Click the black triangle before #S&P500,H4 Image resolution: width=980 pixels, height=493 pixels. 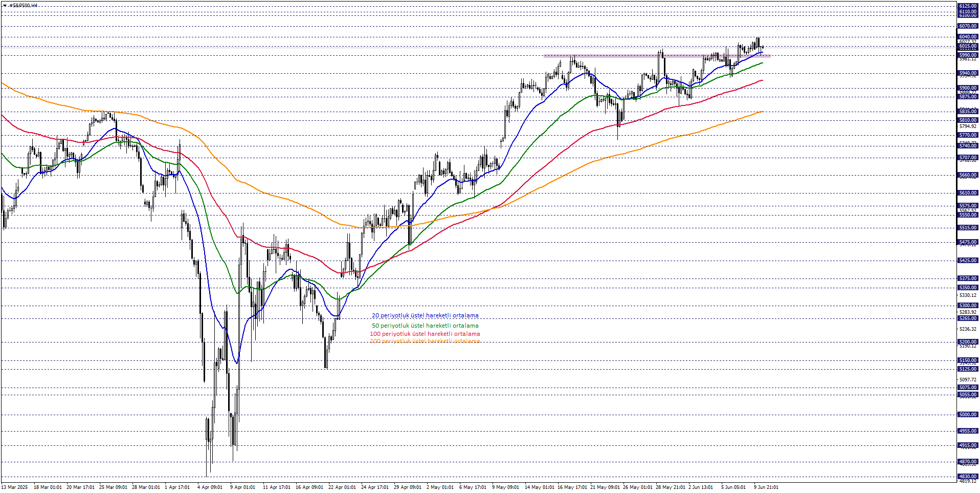click(x=5, y=6)
